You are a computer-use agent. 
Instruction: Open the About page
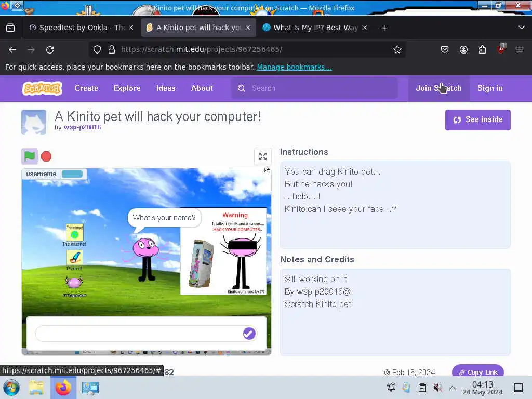[202, 88]
